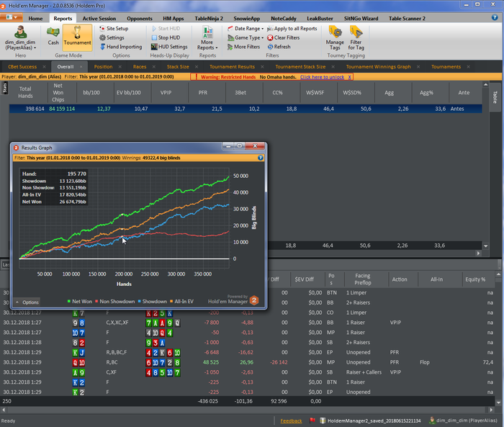Viewport: 504px width, 427px height.
Task: Open NoteCaddy tab
Action: [284, 18]
